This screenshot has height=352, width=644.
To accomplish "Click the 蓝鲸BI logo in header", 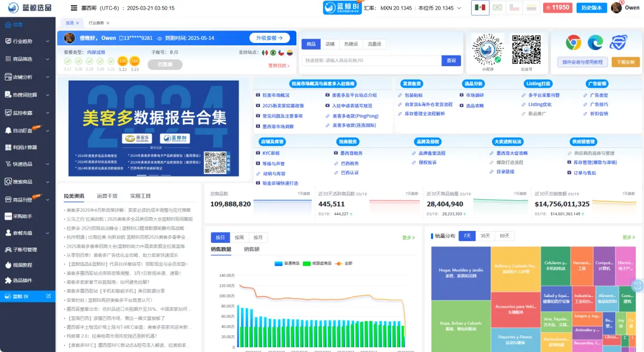I will (x=342, y=7).
